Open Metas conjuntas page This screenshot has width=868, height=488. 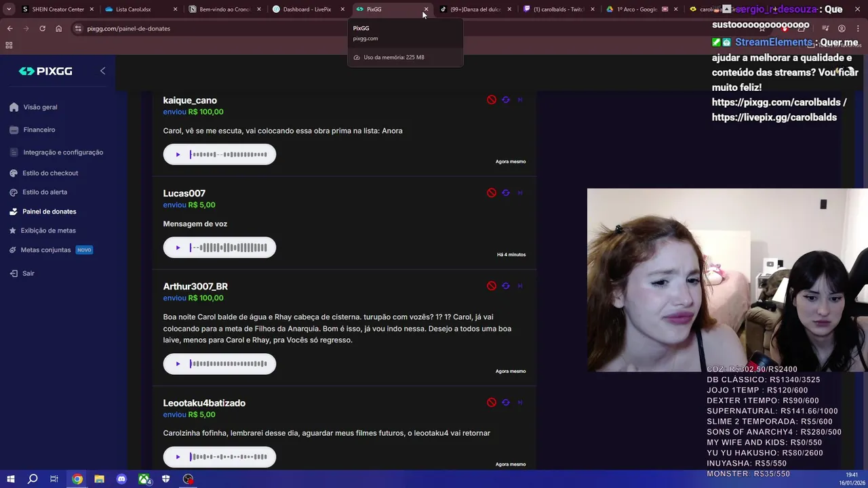(51, 250)
